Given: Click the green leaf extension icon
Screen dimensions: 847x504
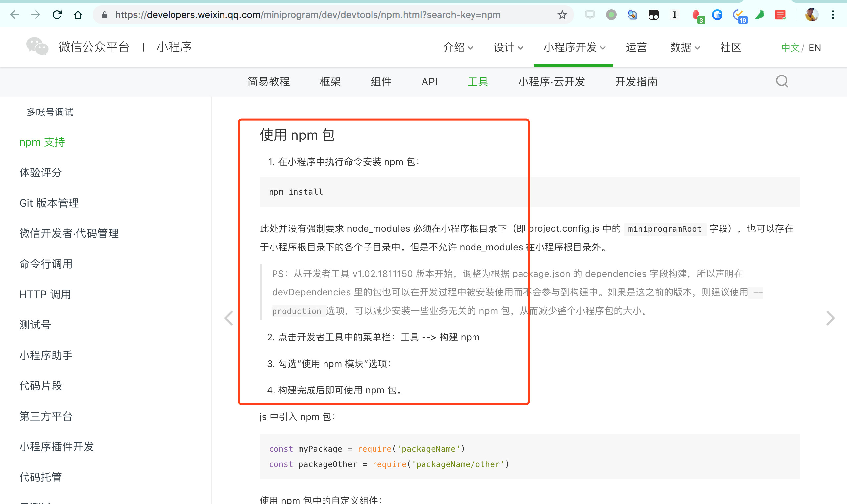Looking at the screenshot, I should pyautogui.click(x=759, y=15).
